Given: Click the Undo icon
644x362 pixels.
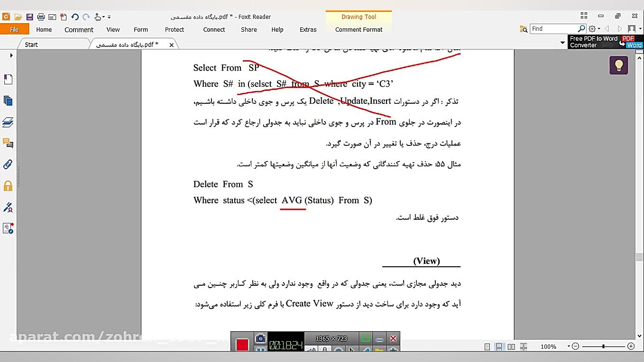Looking at the screenshot, I should click(x=75, y=17).
